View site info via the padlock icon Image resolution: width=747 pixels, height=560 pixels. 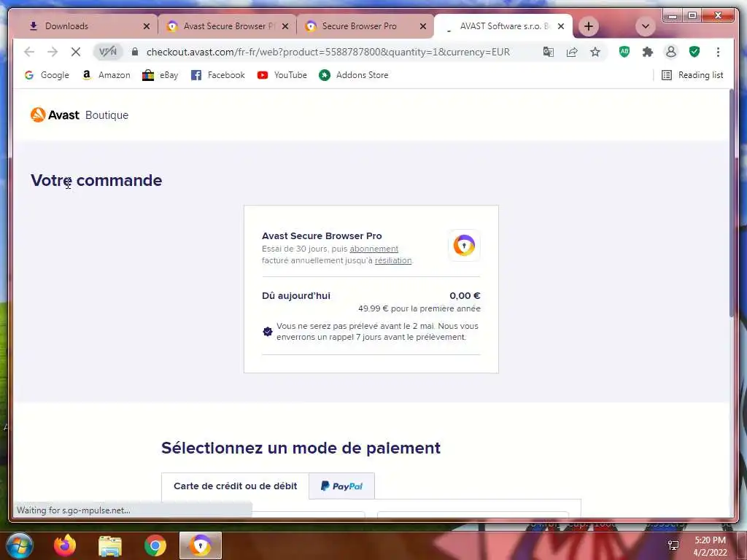pos(135,52)
